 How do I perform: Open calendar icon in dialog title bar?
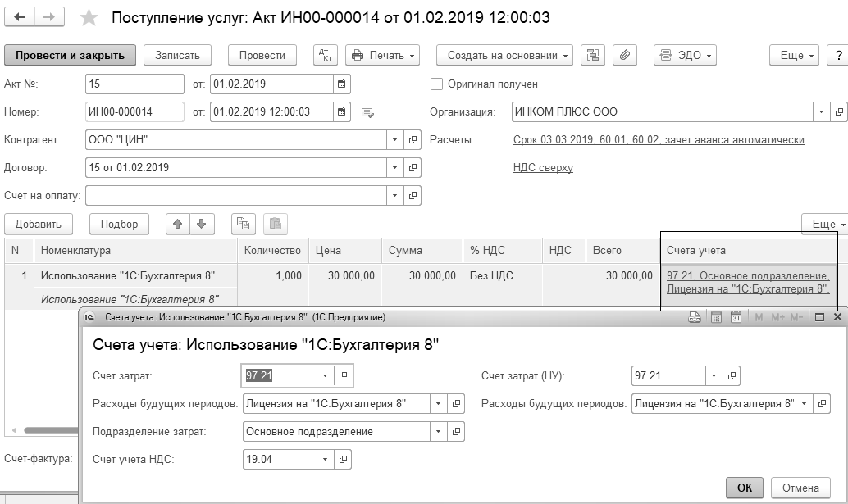pyautogui.click(x=736, y=318)
